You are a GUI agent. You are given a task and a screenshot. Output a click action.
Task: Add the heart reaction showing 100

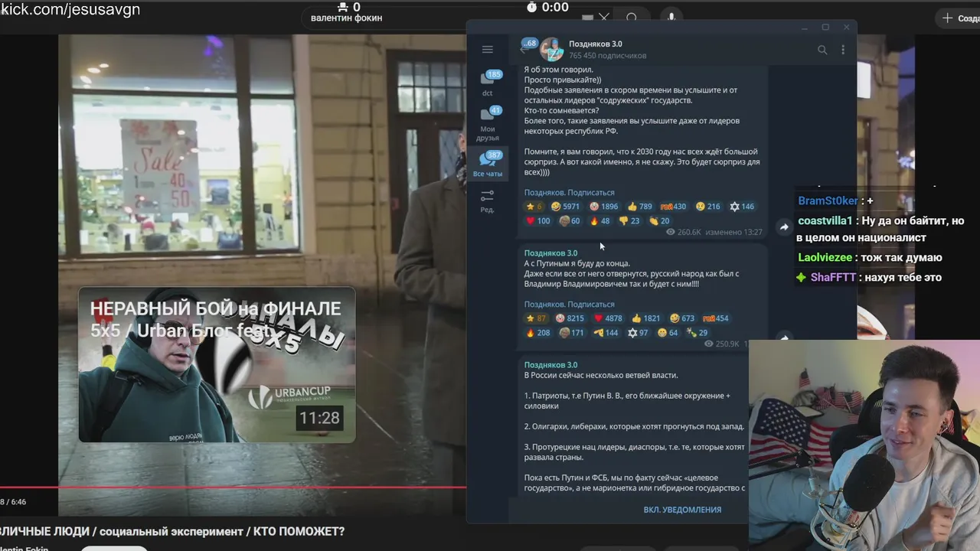pos(538,221)
